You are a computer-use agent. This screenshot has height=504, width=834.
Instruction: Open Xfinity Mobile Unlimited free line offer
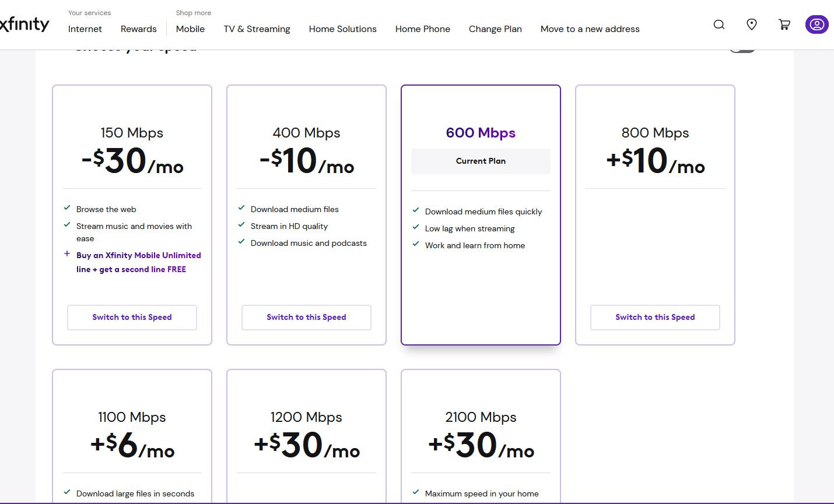point(139,262)
